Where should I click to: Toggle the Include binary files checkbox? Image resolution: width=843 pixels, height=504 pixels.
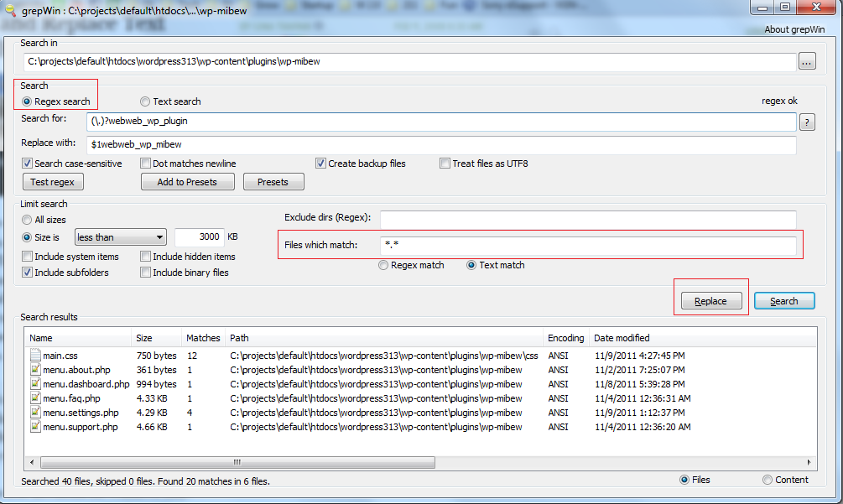[145, 272]
